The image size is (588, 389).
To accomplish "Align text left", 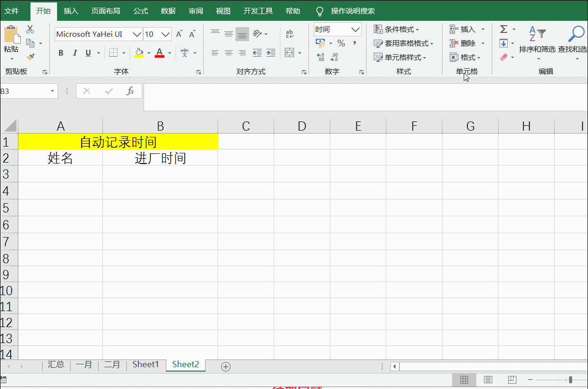I will [215, 53].
